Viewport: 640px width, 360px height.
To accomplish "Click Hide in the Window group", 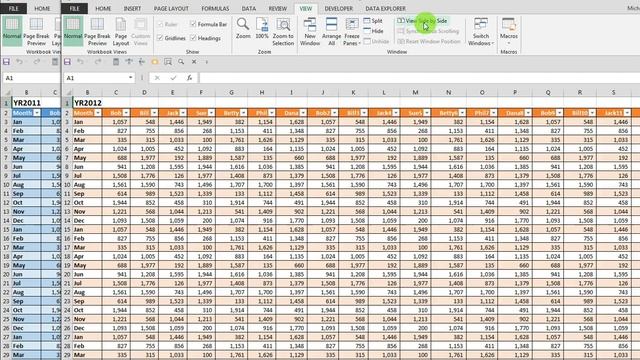I will 373,31.
